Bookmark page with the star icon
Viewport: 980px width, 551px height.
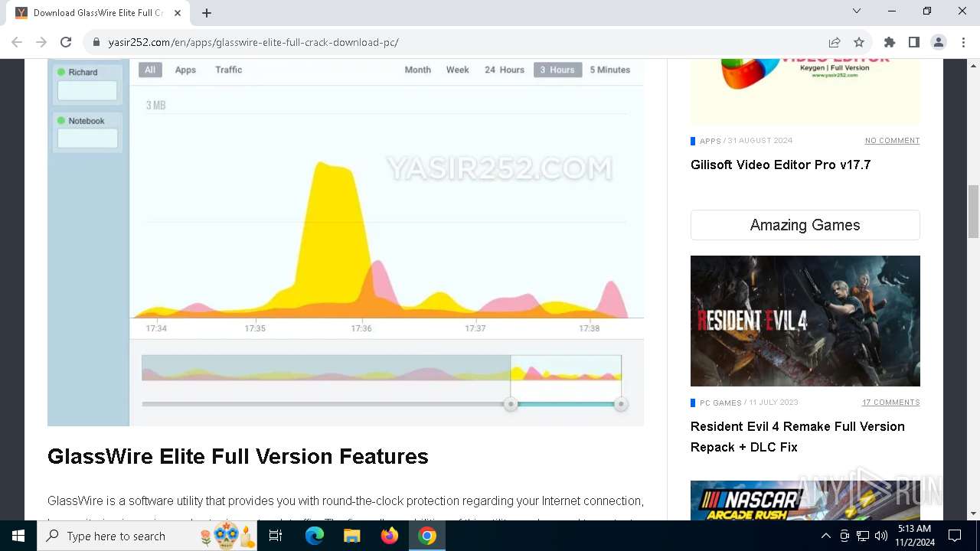[x=859, y=42]
